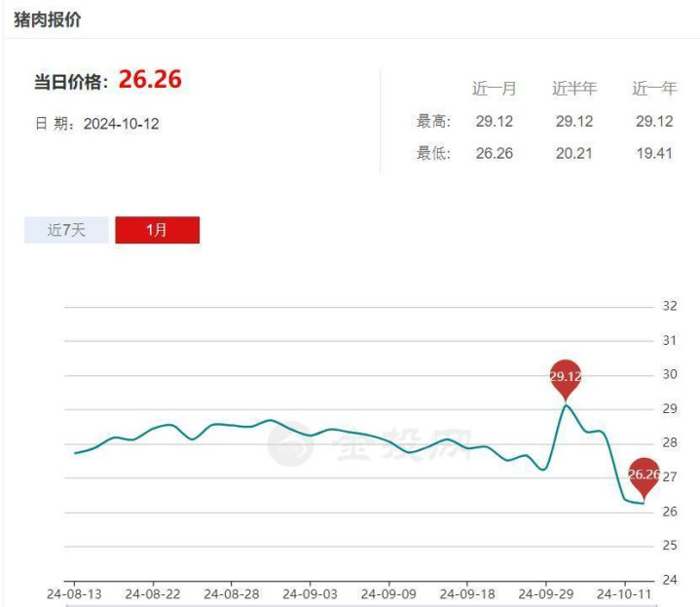Click one-month lowest value 26.26 in table
Screen dimensions: 700x607
pyautogui.click(x=495, y=154)
